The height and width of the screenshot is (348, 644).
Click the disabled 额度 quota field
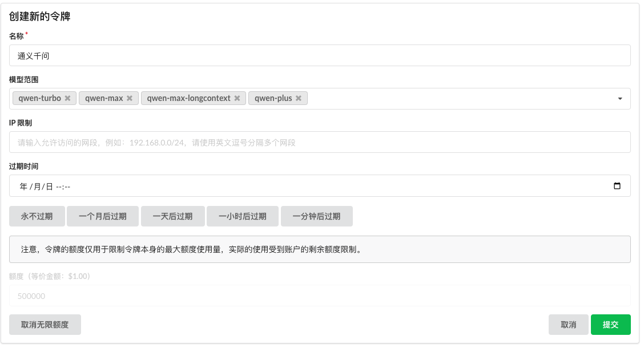320,296
